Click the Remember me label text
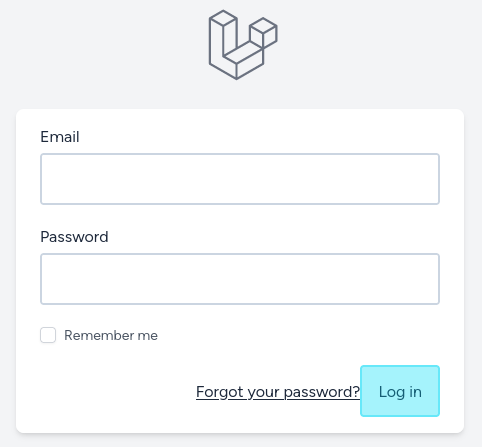The height and width of the screenshot is (447, 482). click(x=111, y=335)
